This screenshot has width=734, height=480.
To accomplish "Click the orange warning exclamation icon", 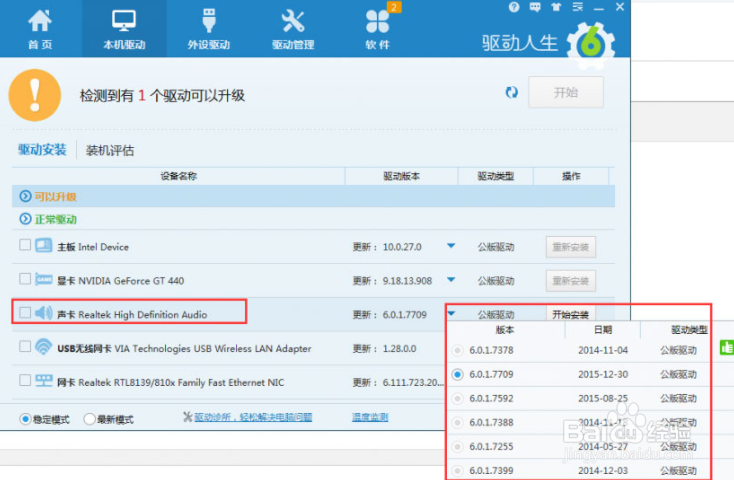I will coord(35,95).
